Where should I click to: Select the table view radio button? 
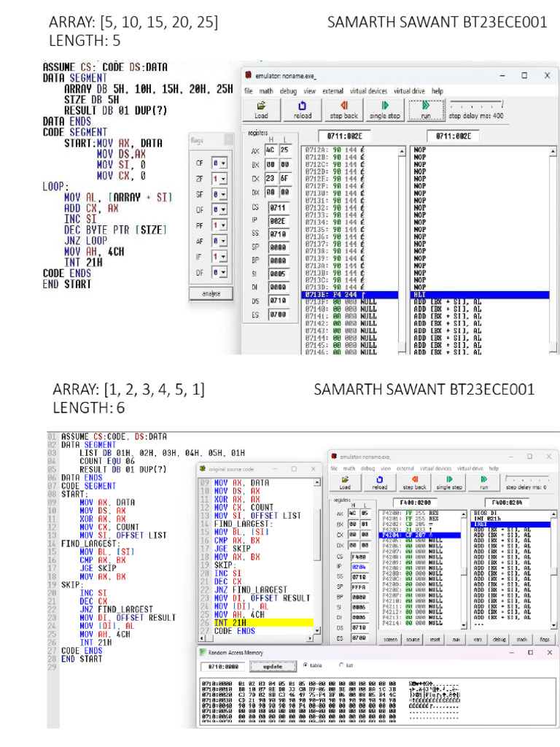306,665
